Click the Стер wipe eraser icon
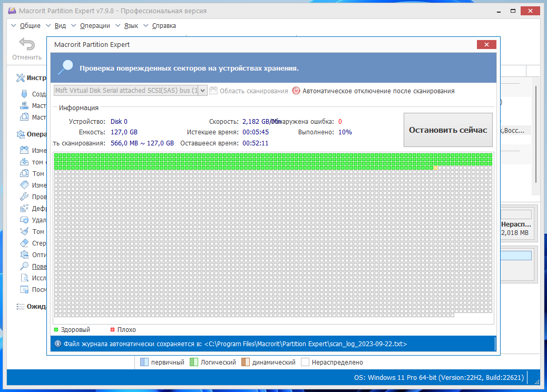547x392 pixels. tap(24, 243)
